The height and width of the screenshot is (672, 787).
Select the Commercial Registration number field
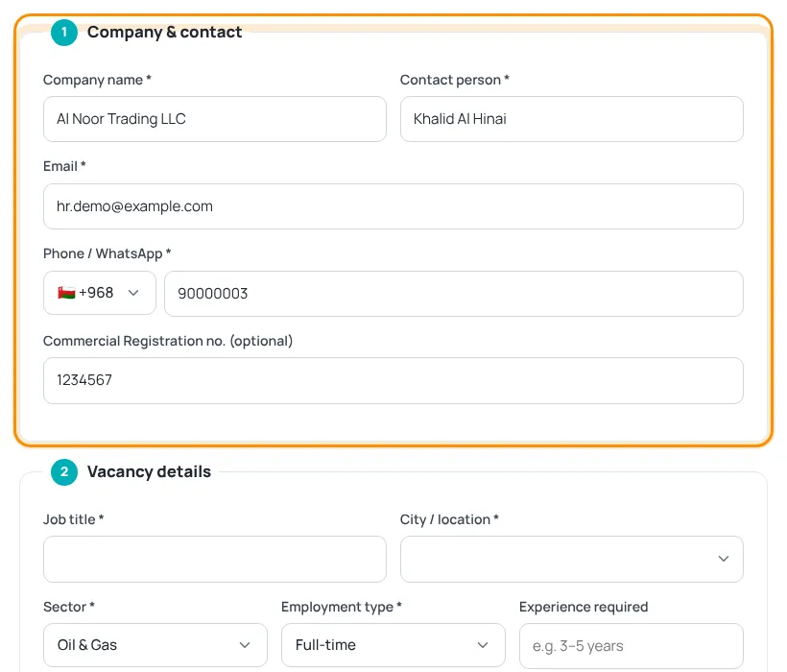pos(393,380)
